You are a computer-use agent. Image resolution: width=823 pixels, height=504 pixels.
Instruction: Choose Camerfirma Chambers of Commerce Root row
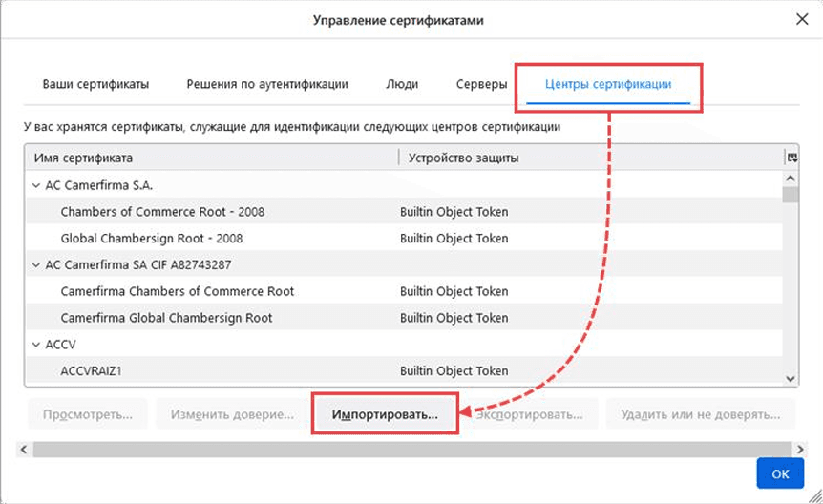(178, 291)
